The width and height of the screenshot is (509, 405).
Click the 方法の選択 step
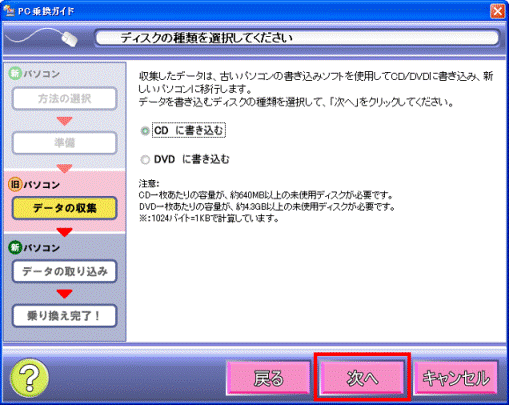coord(65,99)
